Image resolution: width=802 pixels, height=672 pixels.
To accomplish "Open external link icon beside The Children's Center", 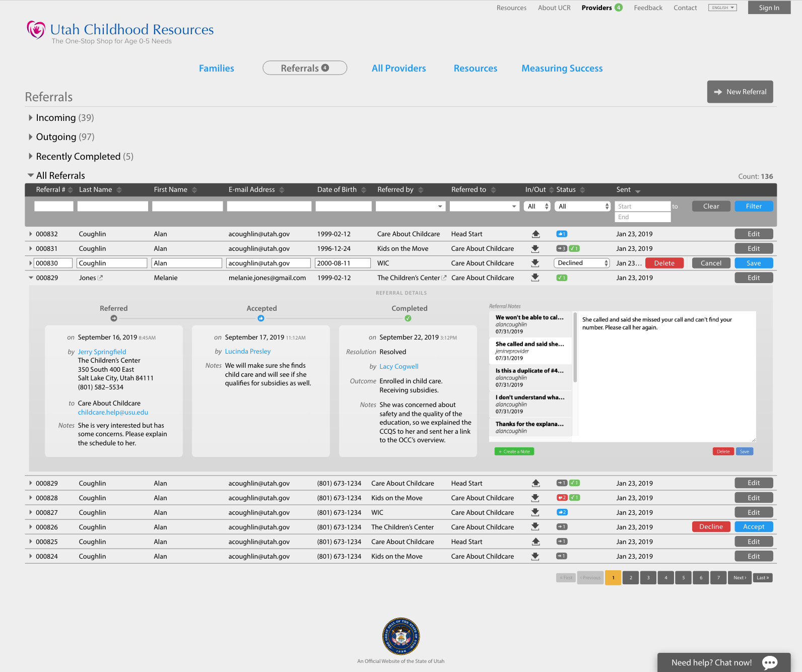I will (444, 278).
